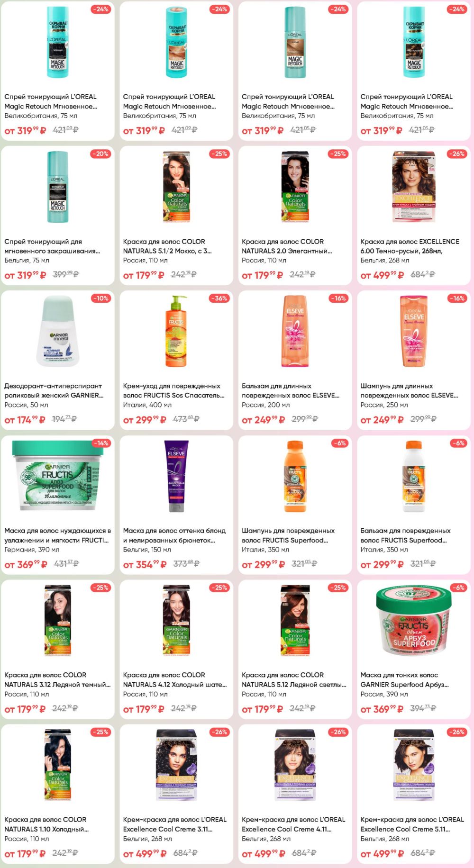Open COLOR NATURALS 2.0 Элегантный product link
Viewport: 474px width, 868px height.
(287, 246)
